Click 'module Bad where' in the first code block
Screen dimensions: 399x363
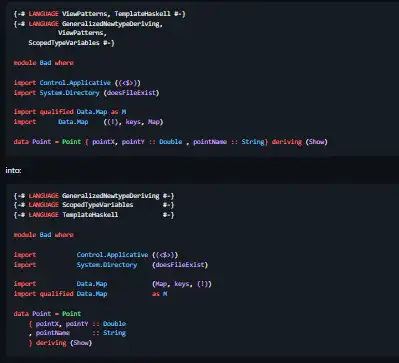44,63
